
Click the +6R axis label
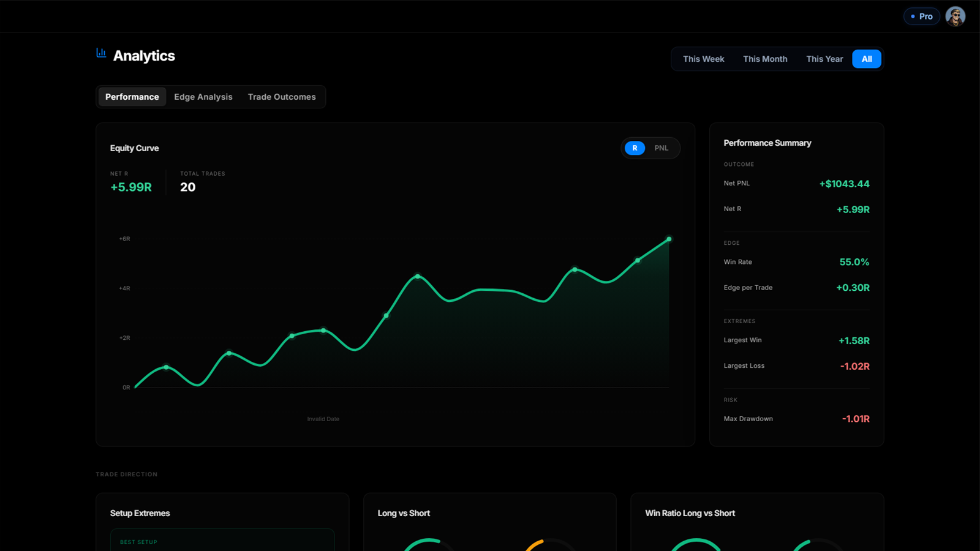pos(125,239)
